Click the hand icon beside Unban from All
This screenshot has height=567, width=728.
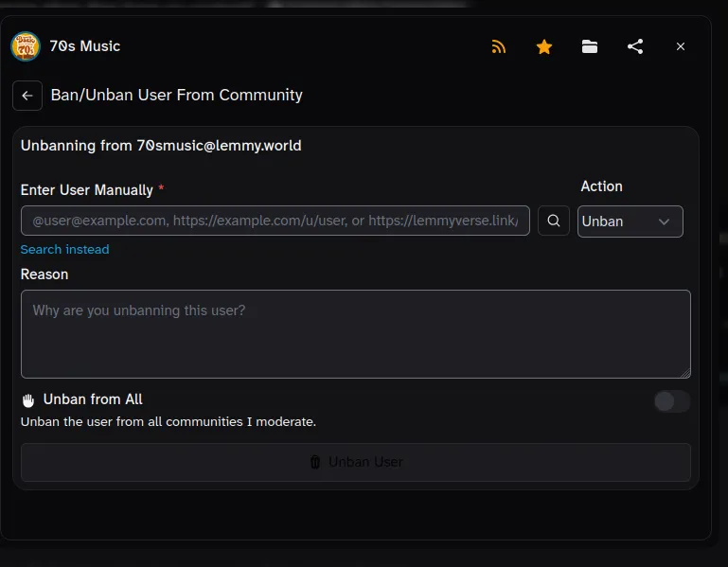28,400
